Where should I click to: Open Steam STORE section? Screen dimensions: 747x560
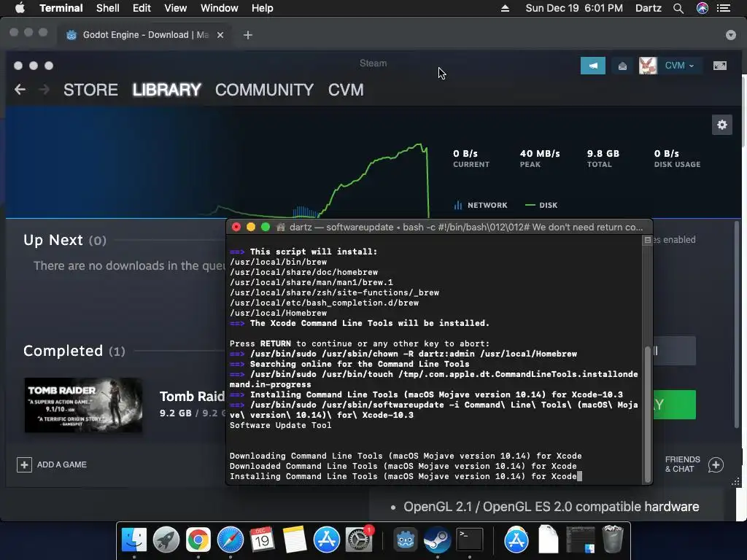click(90, 90)
